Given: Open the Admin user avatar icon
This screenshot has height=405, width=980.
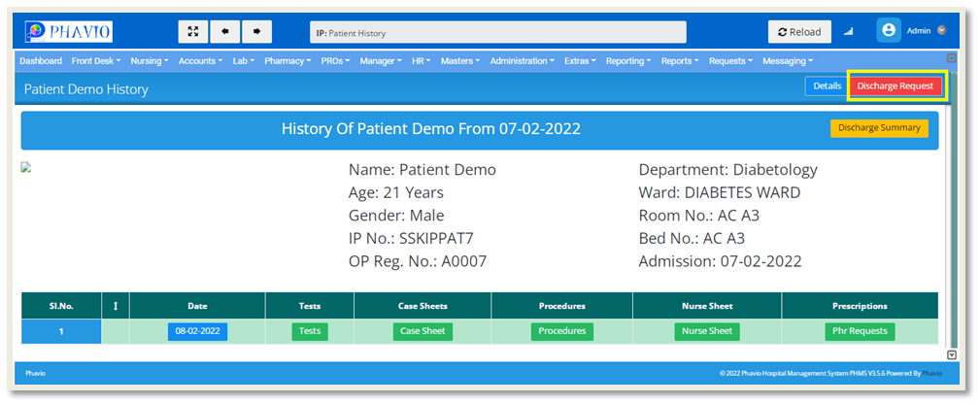Looking at the screenshot, I should coord(888,30).
